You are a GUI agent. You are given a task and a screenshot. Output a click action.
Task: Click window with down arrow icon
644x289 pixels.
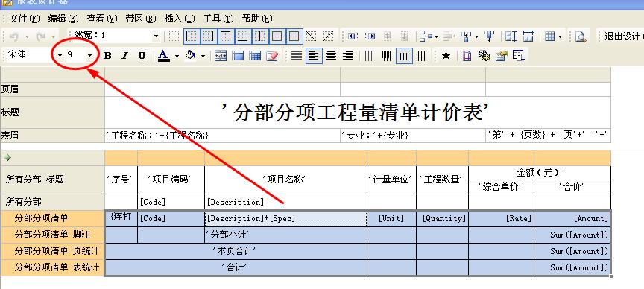(x=519, y=56)
